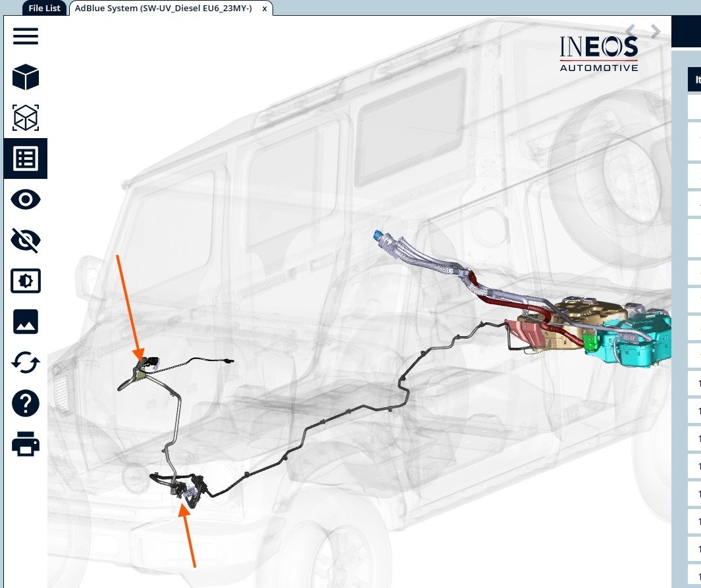Image resolution: width=701 pixels, height=588 pixels.
Task: Open the parts list table icon
Action: tap(26, 159)
